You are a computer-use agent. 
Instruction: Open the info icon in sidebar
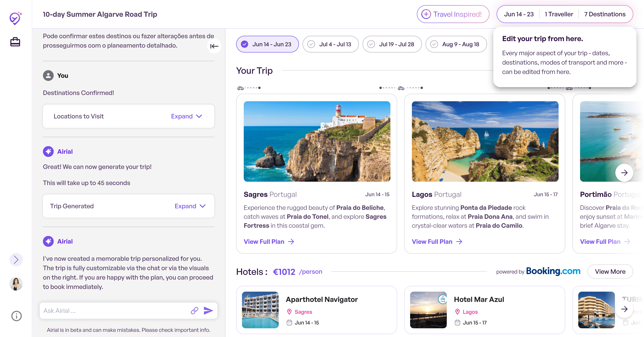[16, 316]
